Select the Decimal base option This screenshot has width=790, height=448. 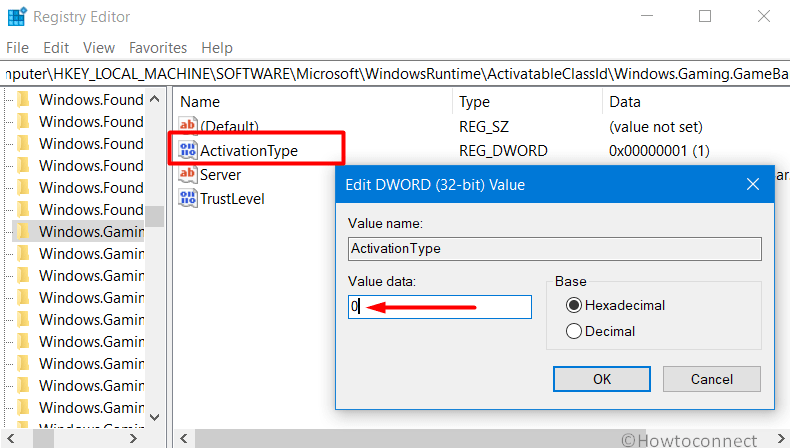tap(600, 331)
